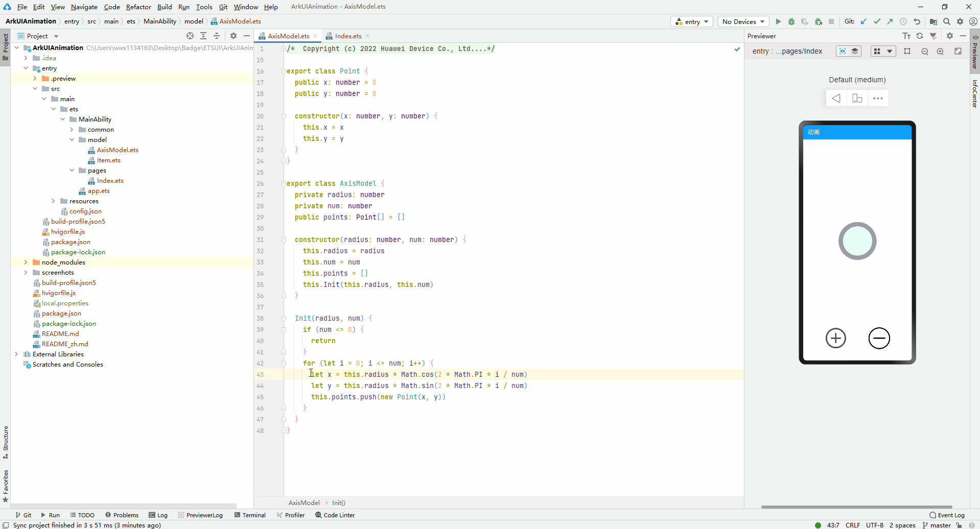Open more device options ellipsis
The height and width of the screenshot is (529, 980).
point(878,98)
